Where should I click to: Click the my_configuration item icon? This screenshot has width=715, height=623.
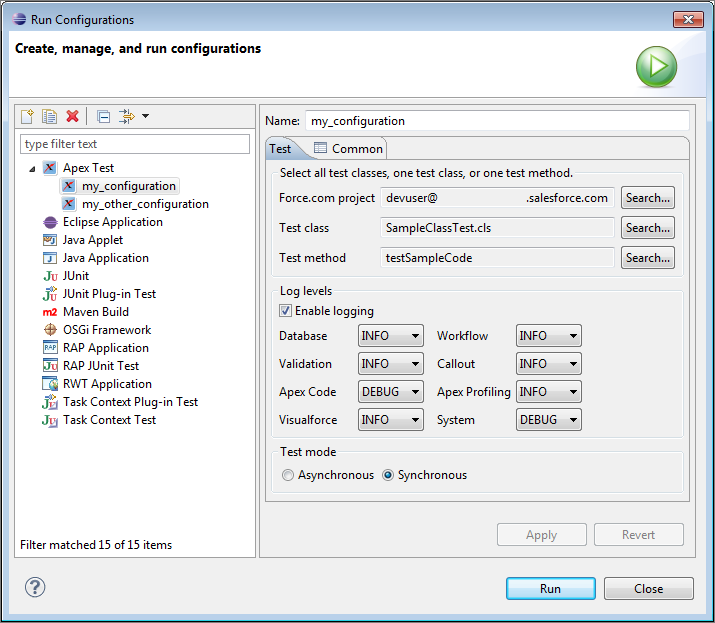69,186
